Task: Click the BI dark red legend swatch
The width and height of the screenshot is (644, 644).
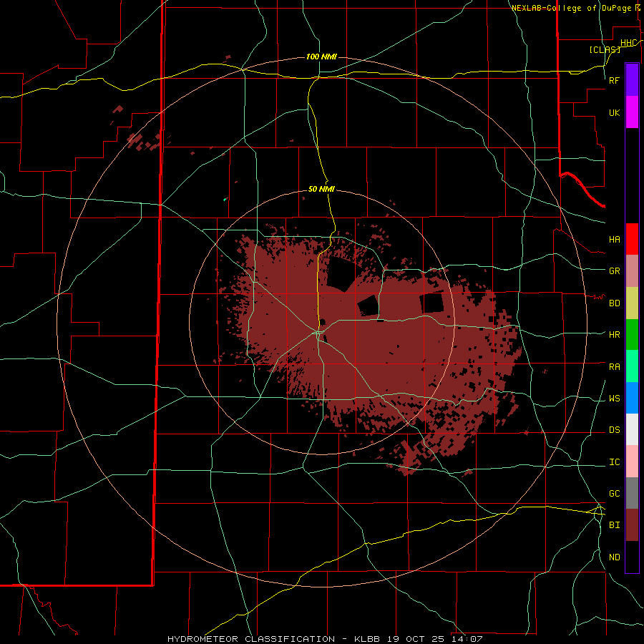Action: coord(632,525)
